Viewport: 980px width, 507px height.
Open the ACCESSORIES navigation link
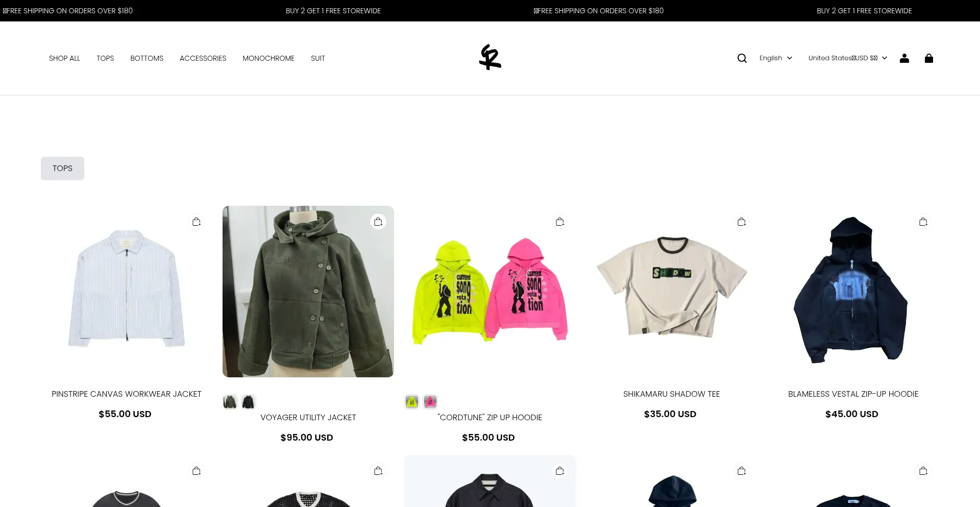coord(203,58)
